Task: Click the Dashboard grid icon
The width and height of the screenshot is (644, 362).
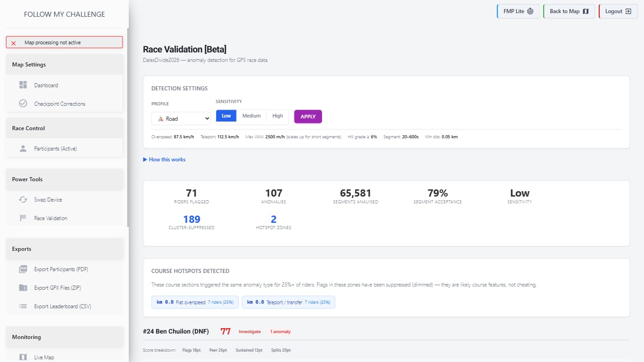Action: 23,85
